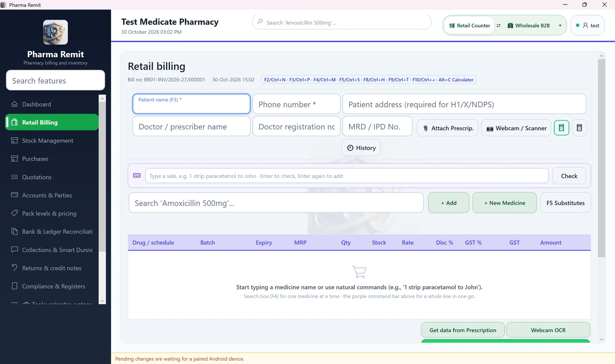Click the Phone number field
This screenshot has height=364, width=615.
(x=296, y=104)
